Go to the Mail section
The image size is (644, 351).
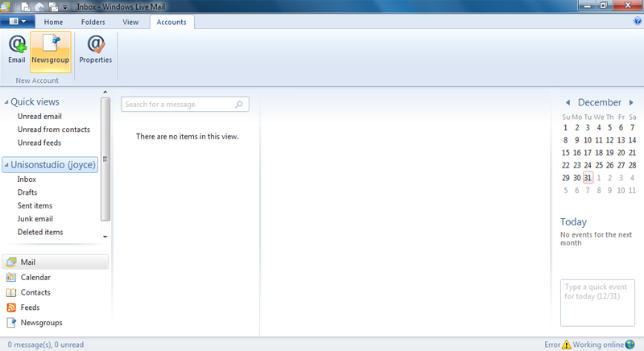point(56,262)
